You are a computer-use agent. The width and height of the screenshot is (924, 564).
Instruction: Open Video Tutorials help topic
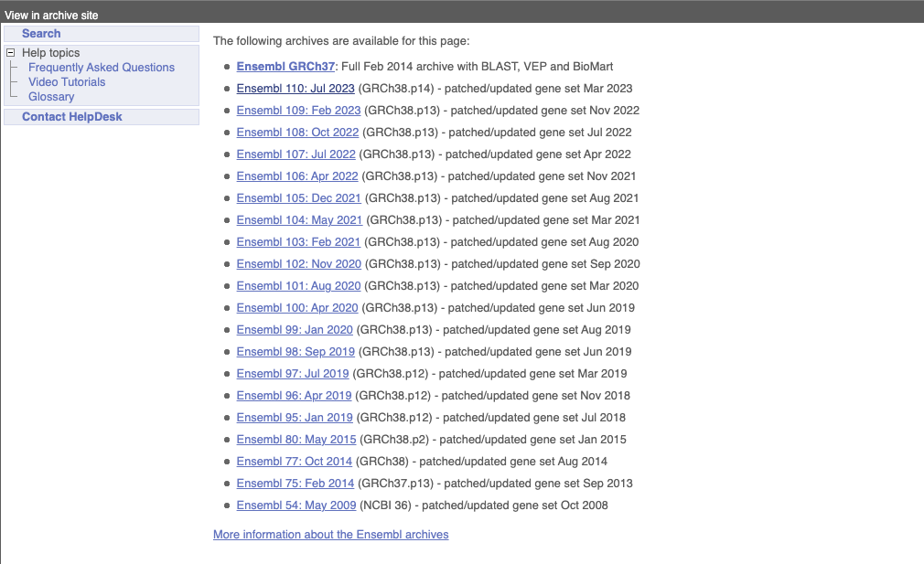[x=67, y=82]
